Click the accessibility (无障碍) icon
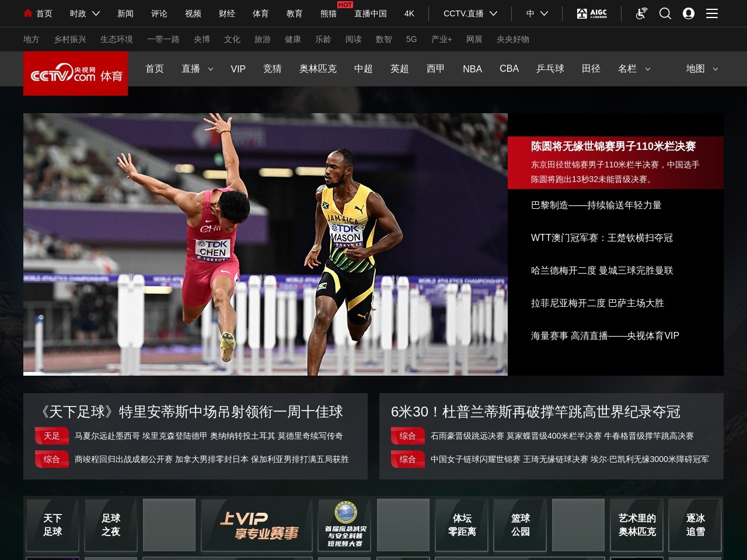 (640, 13)
